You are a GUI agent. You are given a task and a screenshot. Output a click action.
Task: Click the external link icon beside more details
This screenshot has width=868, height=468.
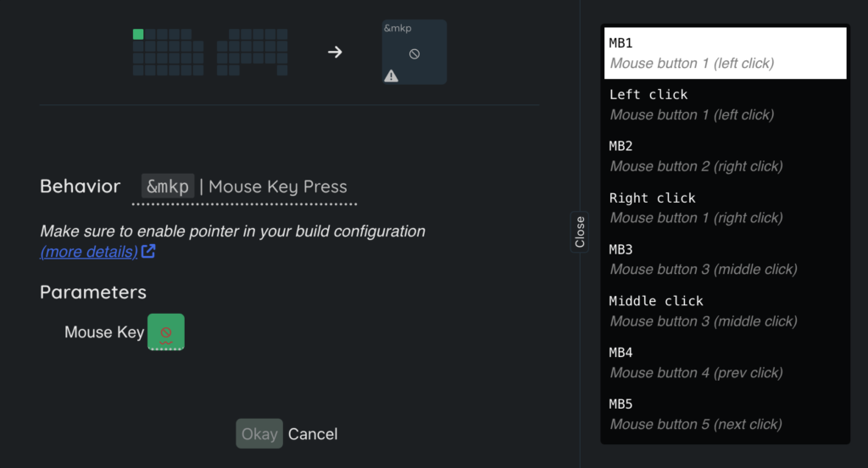coord(148,251)
